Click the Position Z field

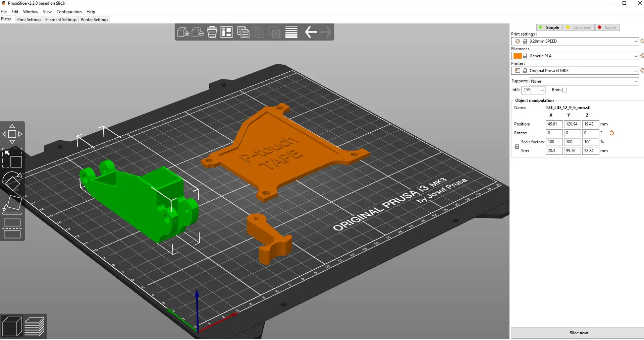[x=590, y=124]
